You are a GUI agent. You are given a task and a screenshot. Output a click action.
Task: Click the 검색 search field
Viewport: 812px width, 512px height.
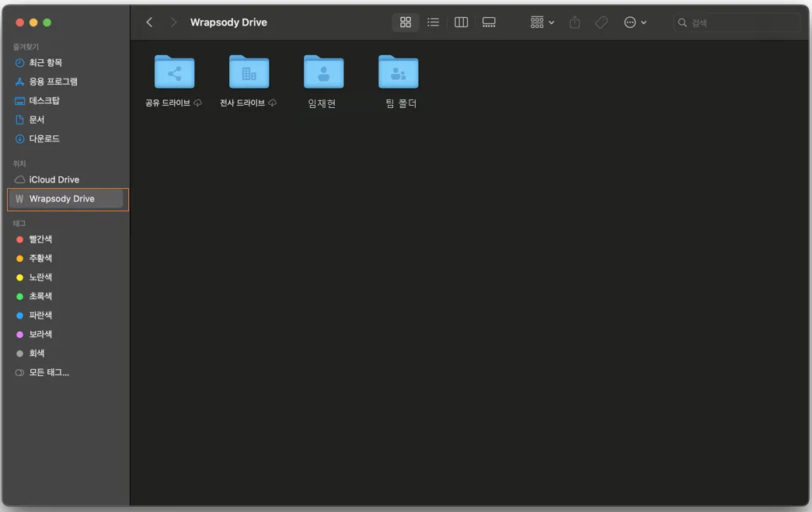[737, 23]
